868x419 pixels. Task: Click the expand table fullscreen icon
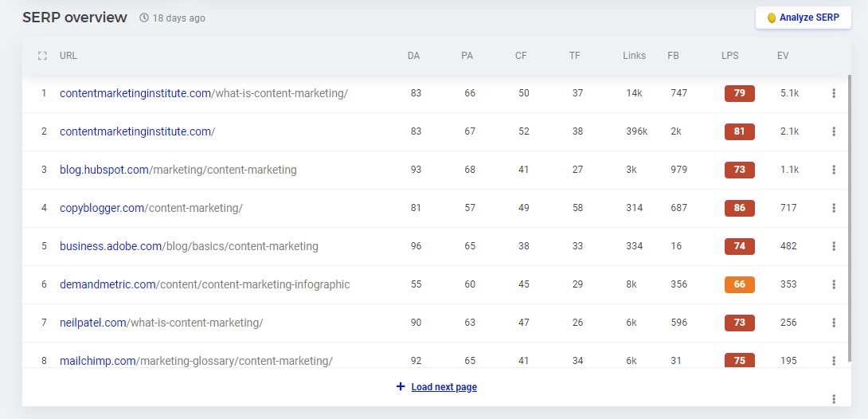(42, 56)
